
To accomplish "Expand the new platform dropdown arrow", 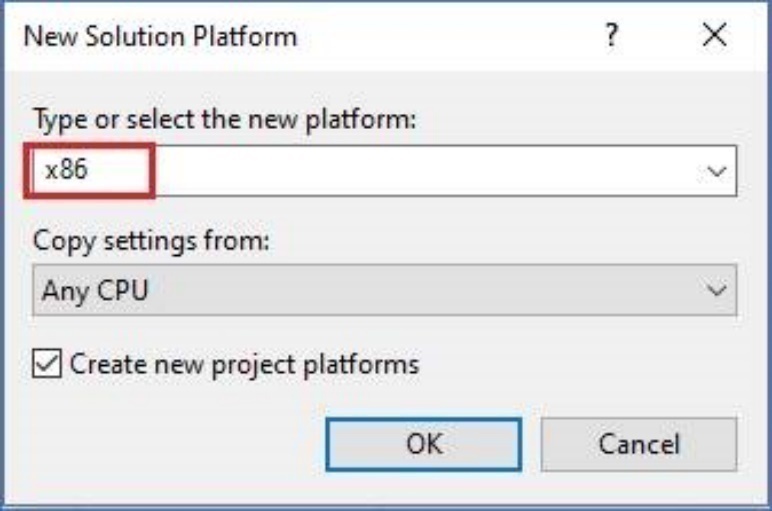I will (716, 171).
